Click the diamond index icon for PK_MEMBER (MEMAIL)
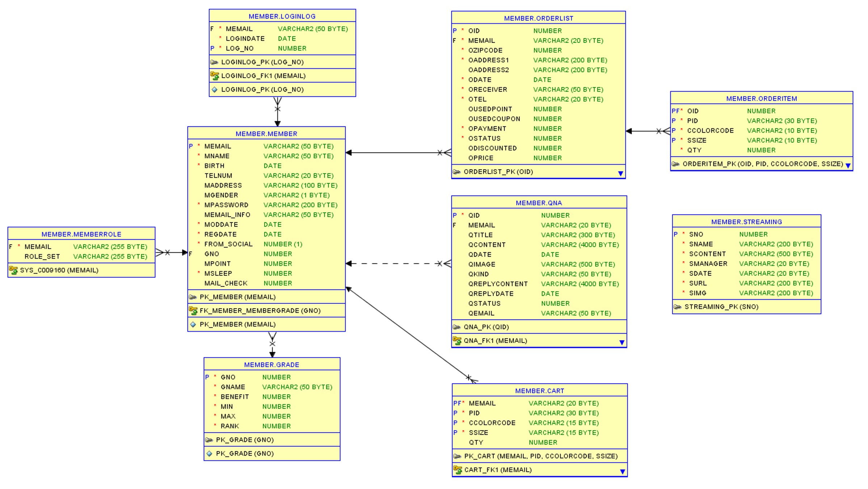This screenshot has width=868, height=489. click(193, 324)
